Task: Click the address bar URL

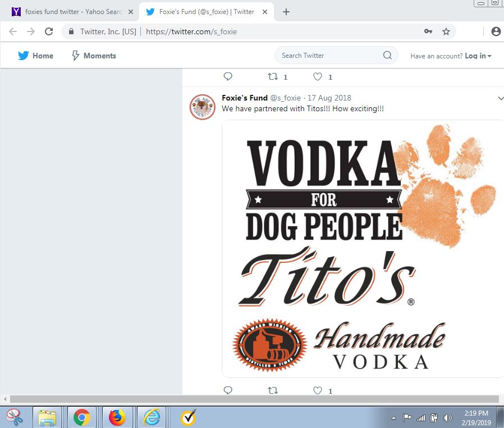Action: click(x=191, y=31)
